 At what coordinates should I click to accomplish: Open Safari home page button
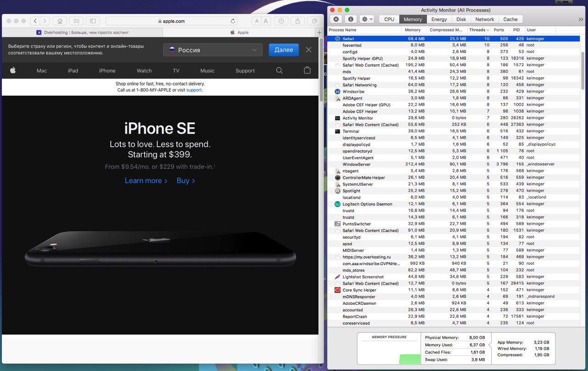click(x=60, y=21)
